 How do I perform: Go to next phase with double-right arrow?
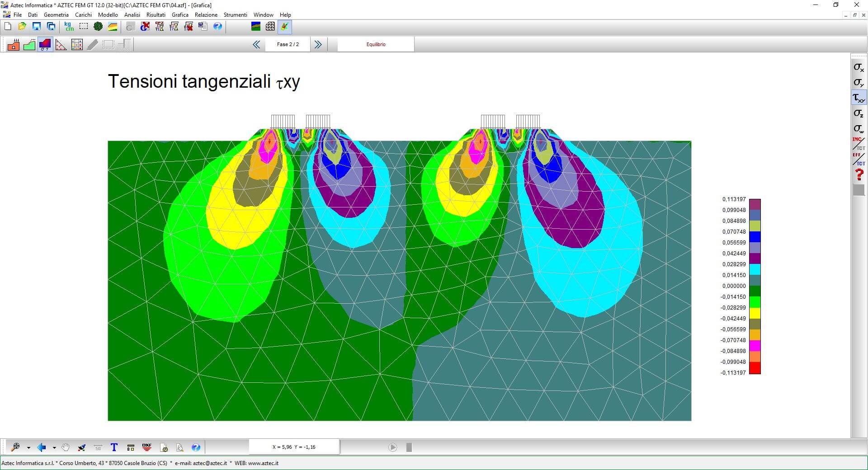[x=318, y=44]
